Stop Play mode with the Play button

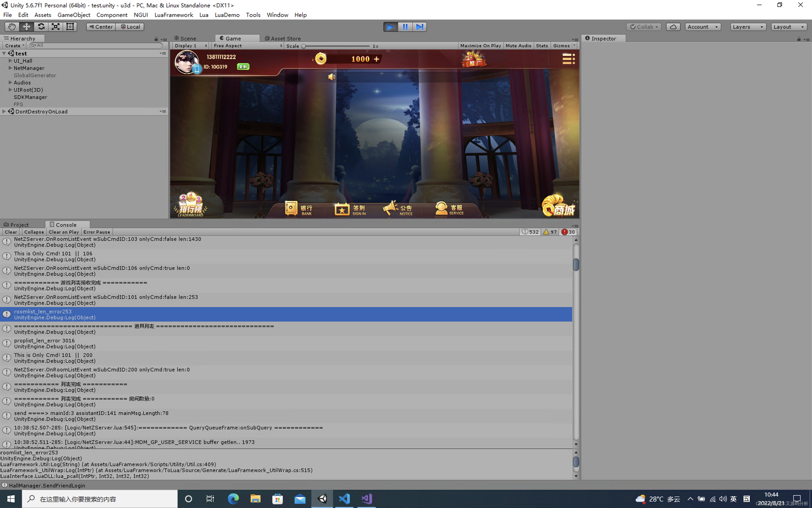[390, 27]
